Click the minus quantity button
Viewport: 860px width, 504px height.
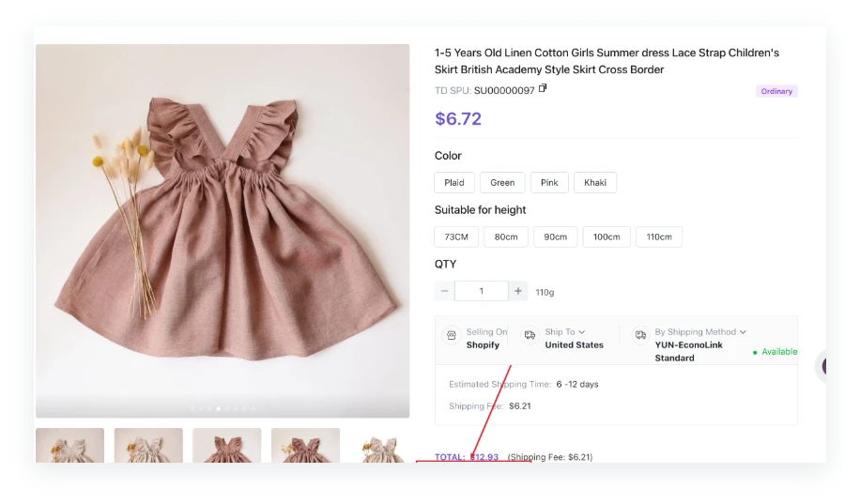(444, 291)
